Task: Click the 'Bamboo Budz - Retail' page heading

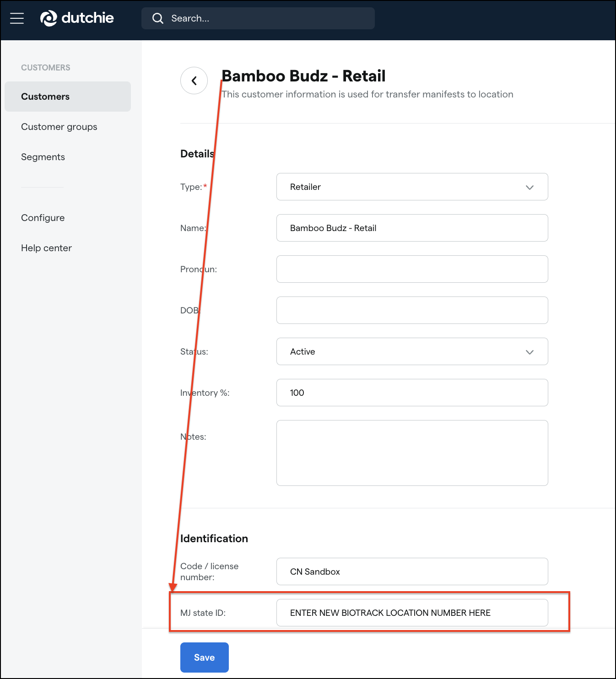Action: (303, 76)
